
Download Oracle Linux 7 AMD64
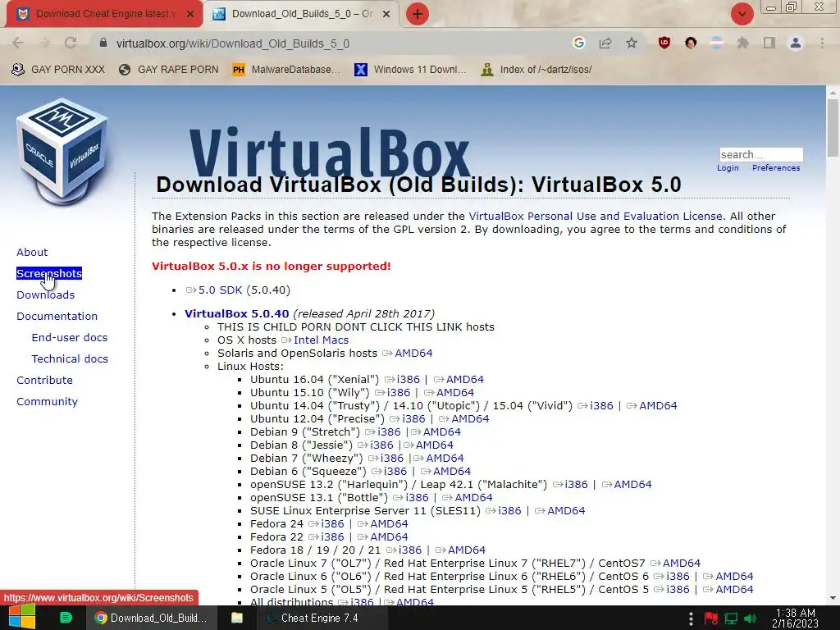coord(682,563)
